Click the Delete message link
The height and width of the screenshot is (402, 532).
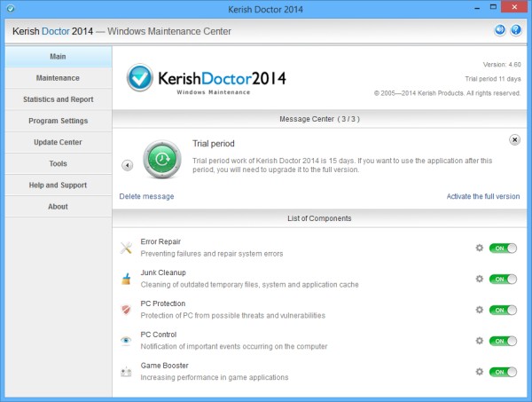point(146,196)
